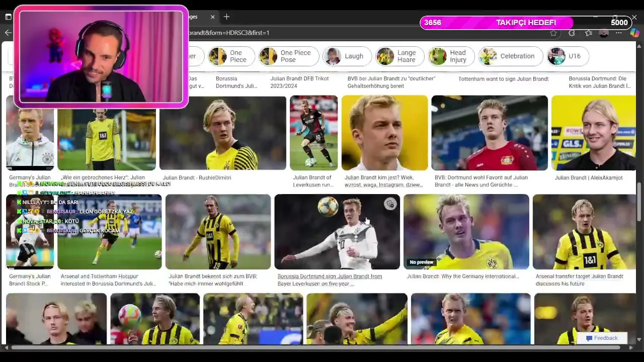The image size is (644, 362).
Task: Close the current browser tab
Action: [x=212, y=17]
